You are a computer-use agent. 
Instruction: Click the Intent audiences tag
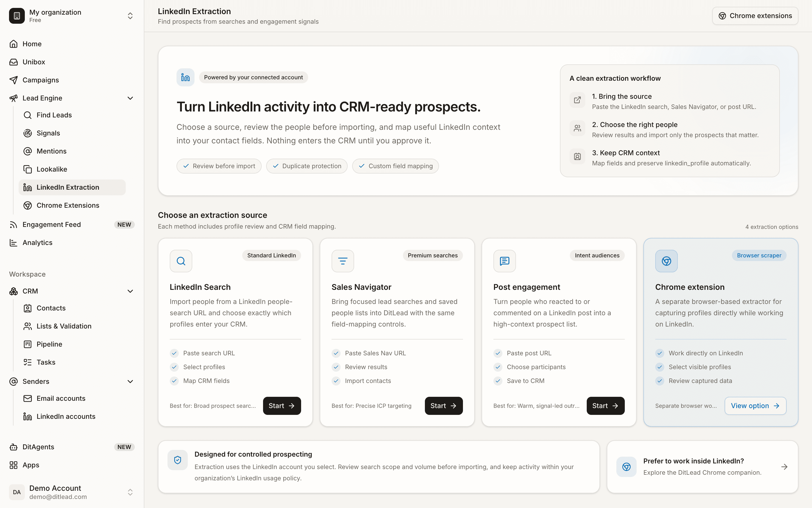pos(597,255)
